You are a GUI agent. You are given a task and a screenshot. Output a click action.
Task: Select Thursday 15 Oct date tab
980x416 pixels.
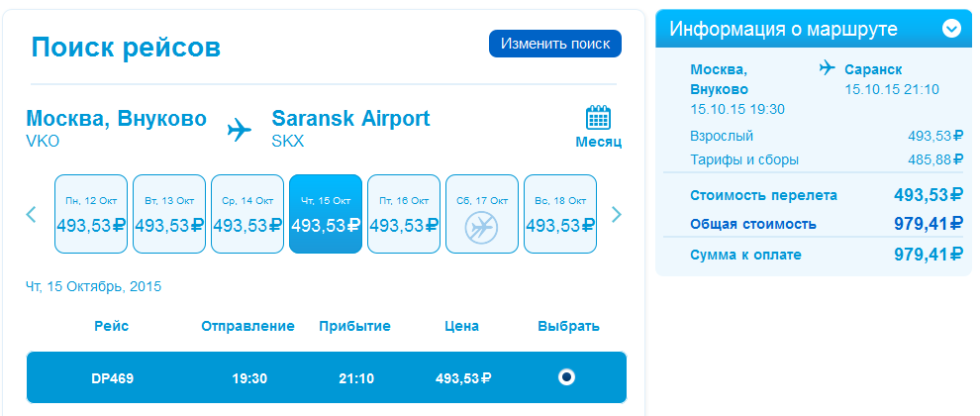(x=325, y=214)
